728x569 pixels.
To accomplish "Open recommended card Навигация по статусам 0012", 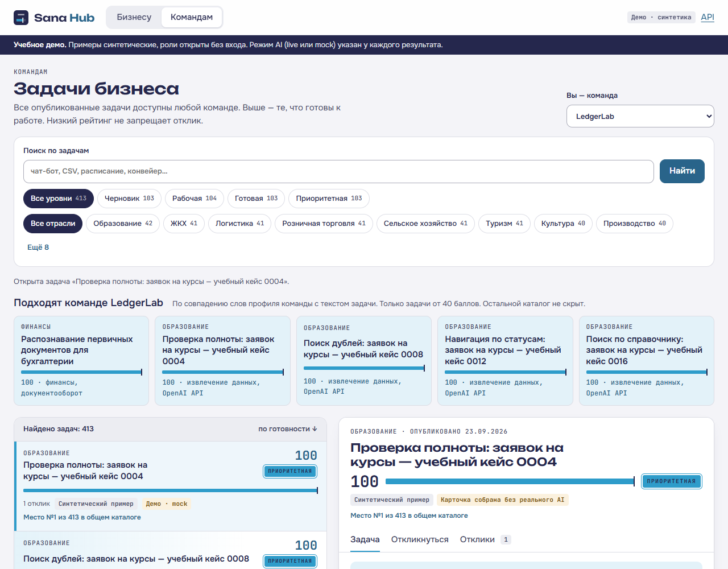I will (x=505, y=361).
